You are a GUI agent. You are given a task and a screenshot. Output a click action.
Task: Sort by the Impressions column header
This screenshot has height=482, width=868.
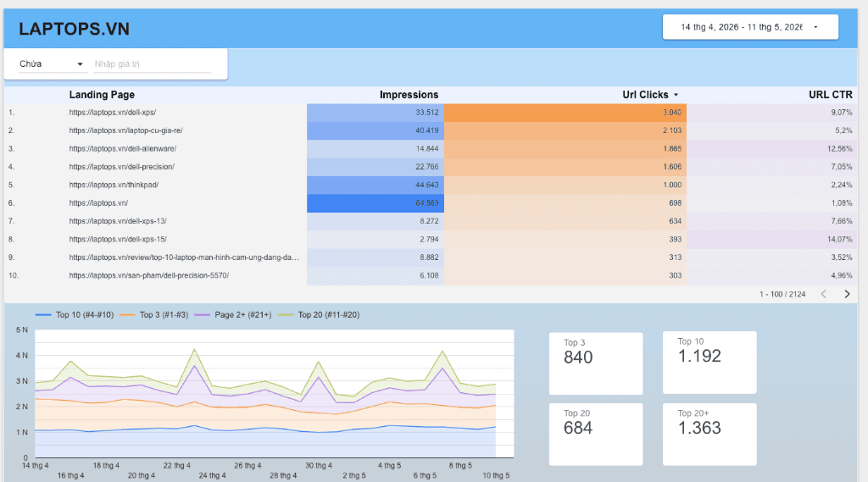pos(409,95)
